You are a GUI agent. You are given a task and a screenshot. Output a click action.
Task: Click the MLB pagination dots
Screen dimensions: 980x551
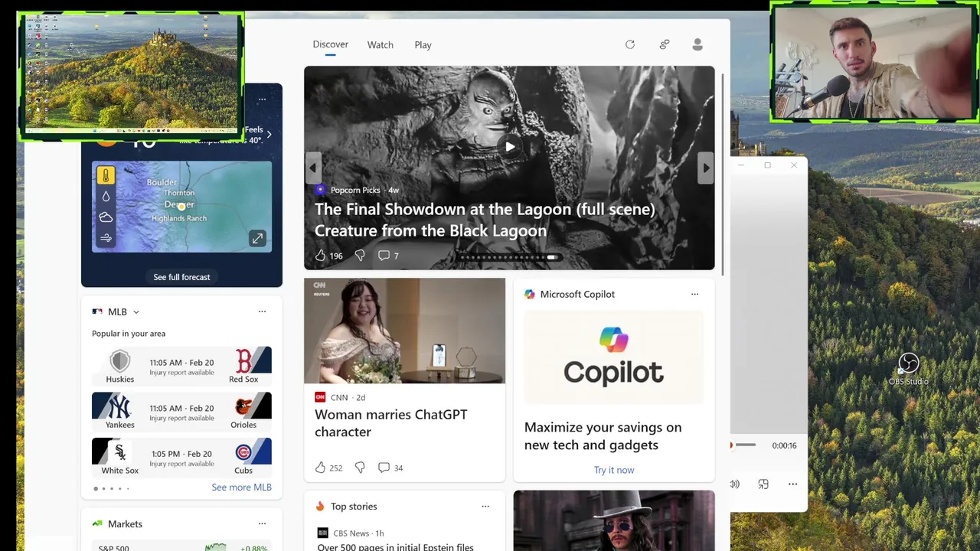coord(112,488)
